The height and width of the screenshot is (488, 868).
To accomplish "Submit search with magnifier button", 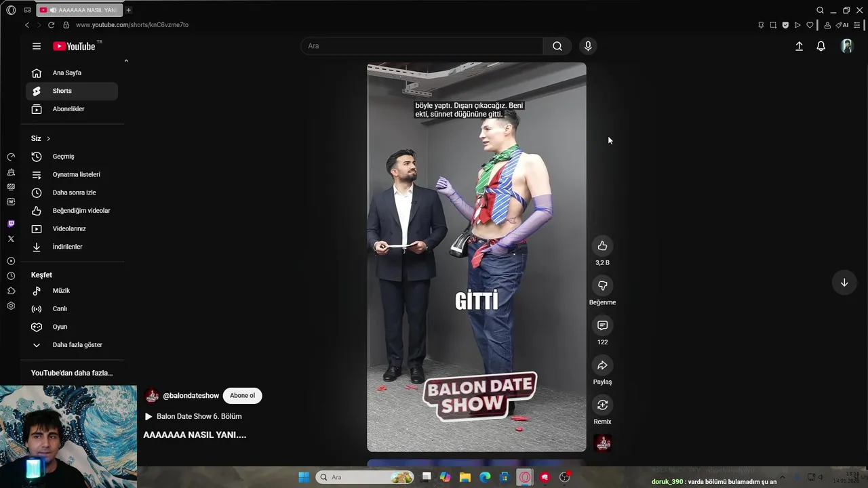I will point(557,46).
